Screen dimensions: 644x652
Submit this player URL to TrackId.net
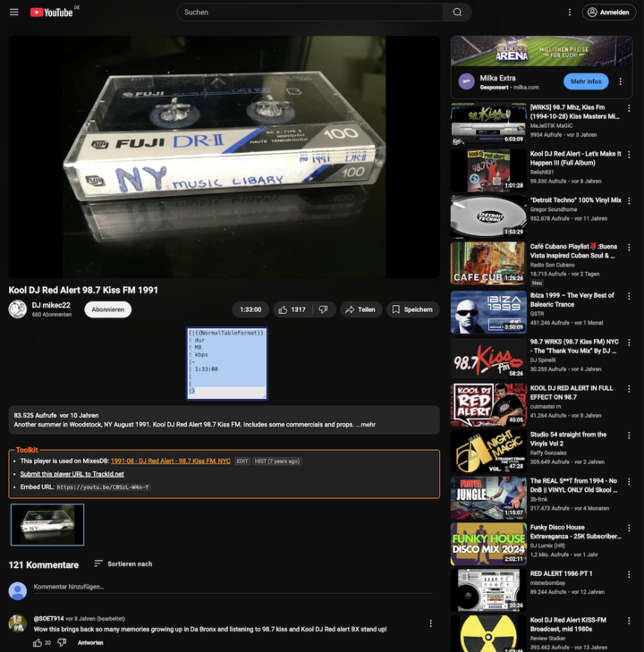click(72, 474)
